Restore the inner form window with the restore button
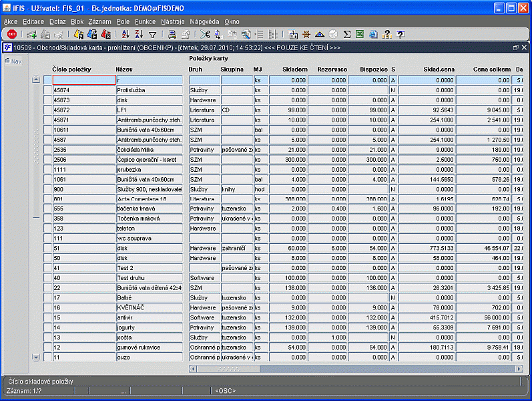Screen dimensions: 532x401 (x=516, y=47)
